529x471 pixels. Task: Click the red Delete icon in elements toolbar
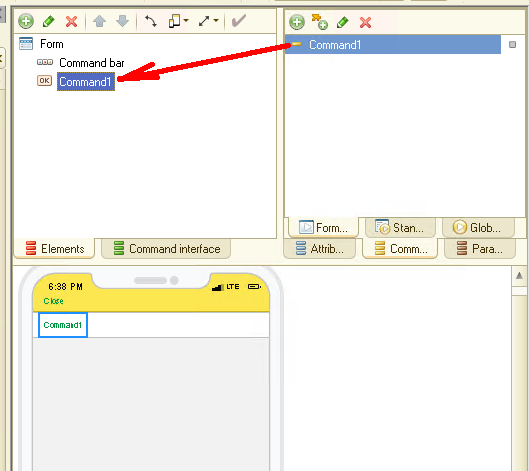click(x=71, y=22)
